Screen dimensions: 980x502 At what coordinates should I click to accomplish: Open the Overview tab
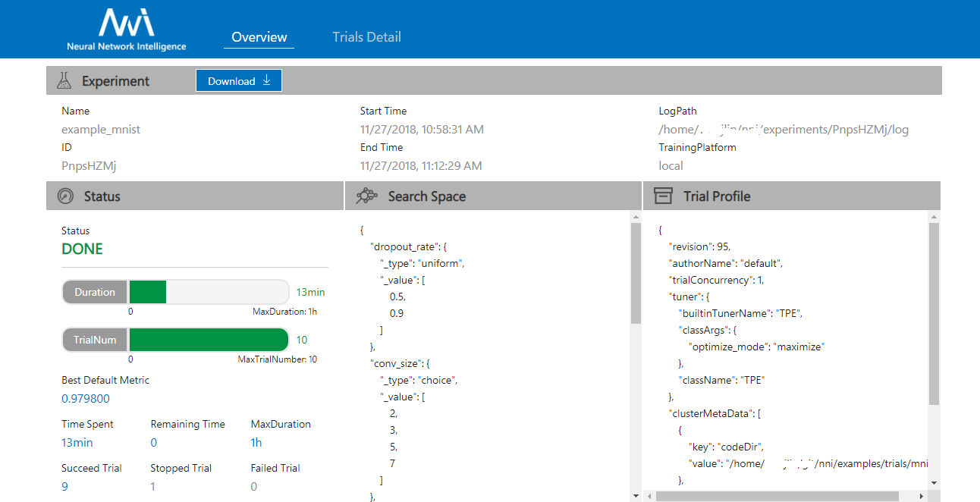(x=259, y=37)
